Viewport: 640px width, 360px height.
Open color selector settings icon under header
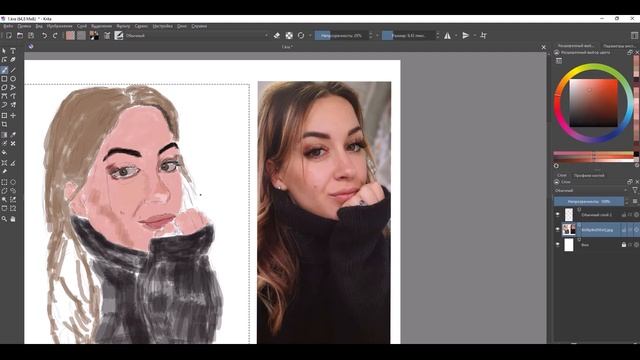coord(559,61)
